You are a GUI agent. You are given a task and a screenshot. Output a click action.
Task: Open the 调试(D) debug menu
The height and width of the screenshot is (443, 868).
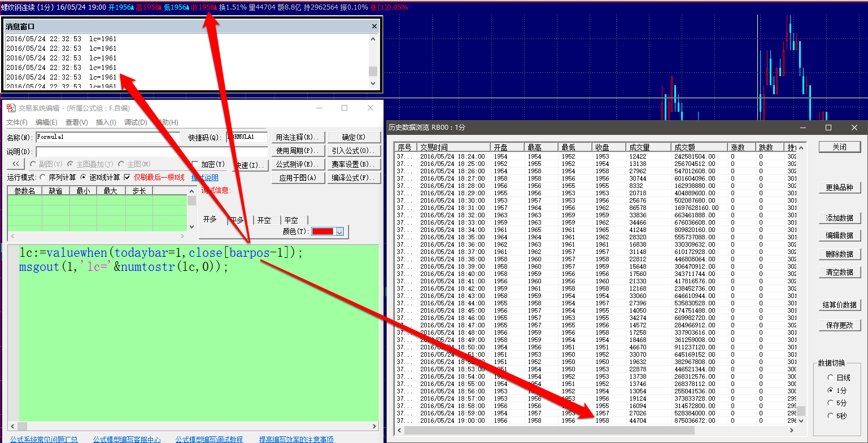(135, 122)
